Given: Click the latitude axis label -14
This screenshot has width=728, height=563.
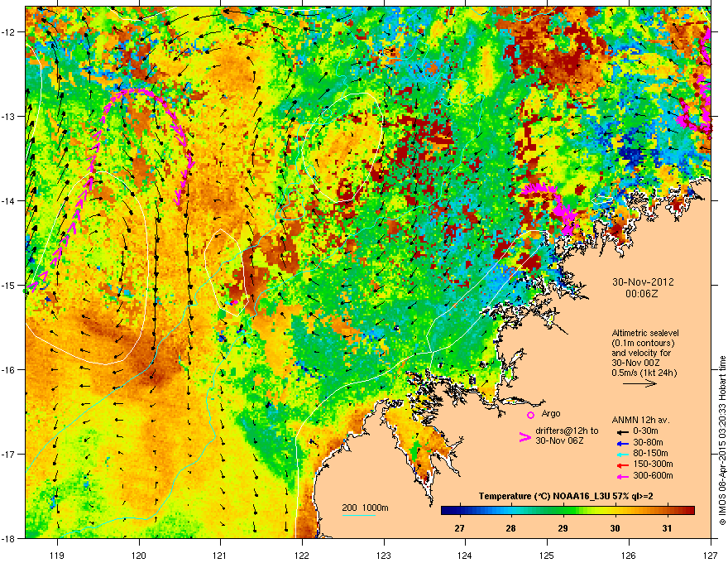Looking at the screenshot, I should tap(9, 200).
